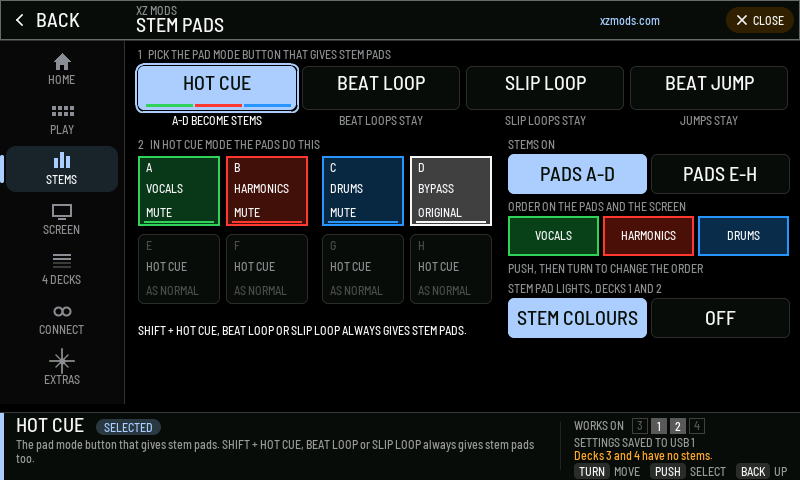Open the Connect sidebar section
The width and height of the screenshot is (800, 480).
click(x=62, y=319)
